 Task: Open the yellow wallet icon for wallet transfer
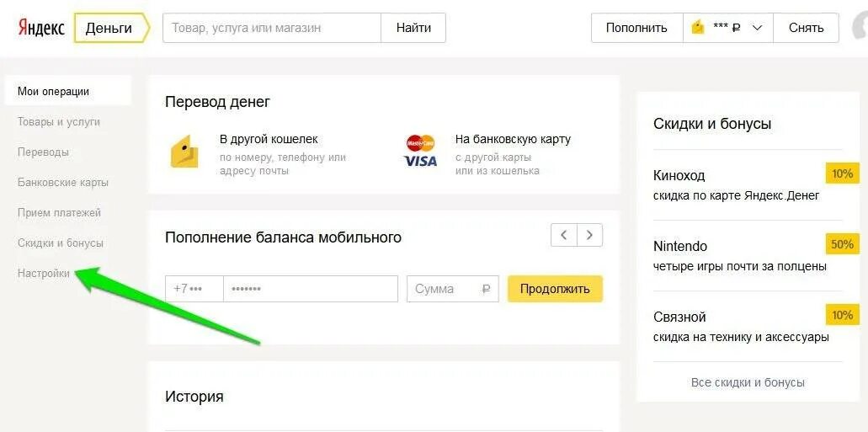184,152
